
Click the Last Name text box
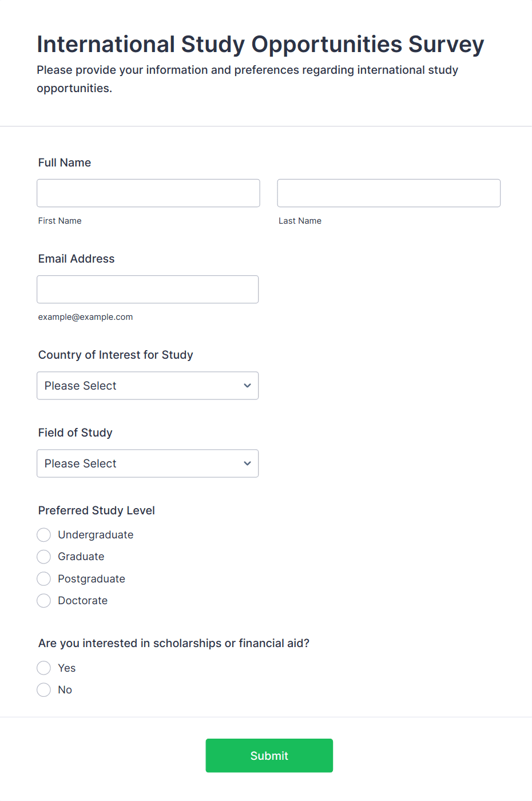pos(388,193)
